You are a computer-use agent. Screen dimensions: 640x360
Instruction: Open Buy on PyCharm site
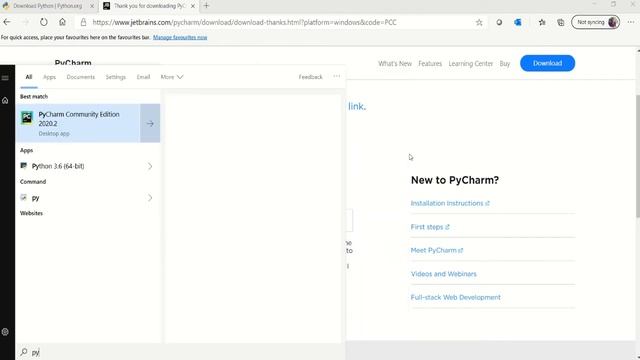(504, 64)
